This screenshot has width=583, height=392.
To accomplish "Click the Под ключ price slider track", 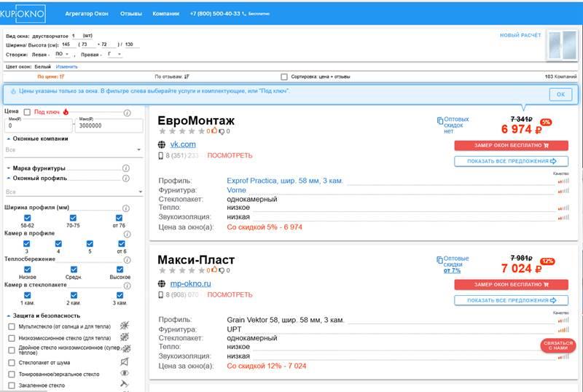I will click(x=97, y=111).
